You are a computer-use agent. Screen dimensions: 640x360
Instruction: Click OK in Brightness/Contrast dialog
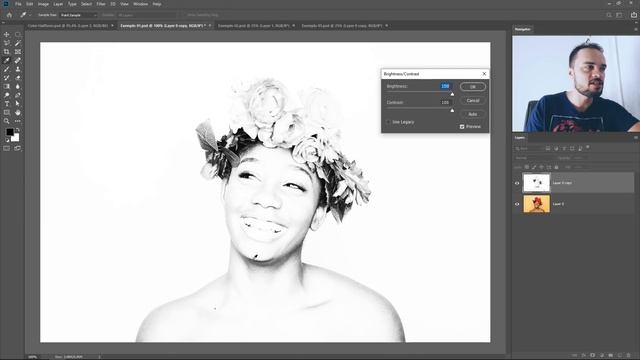pos(473,87)
